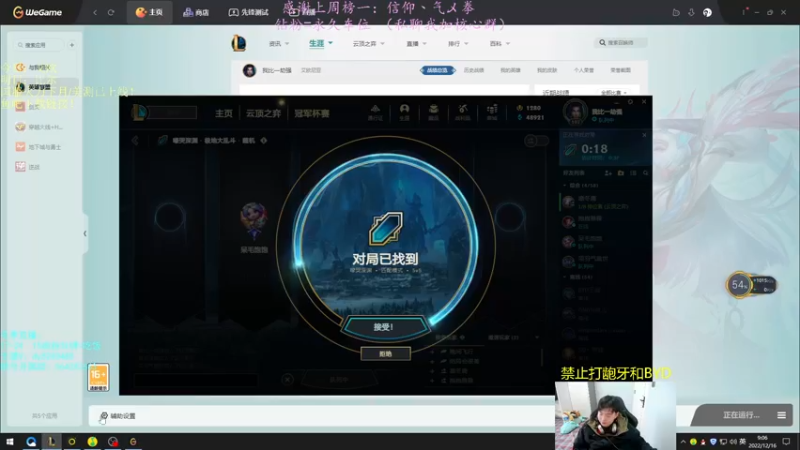Show hidden system tray icons
The width and height of the screenshot is (800, 450).
683,442
